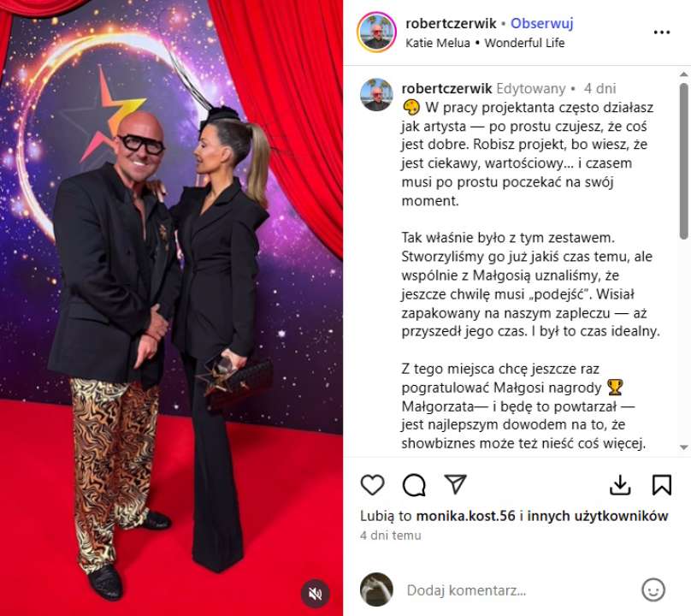
Task: Click robertczerwik username in caption
Action: point(446,88)
